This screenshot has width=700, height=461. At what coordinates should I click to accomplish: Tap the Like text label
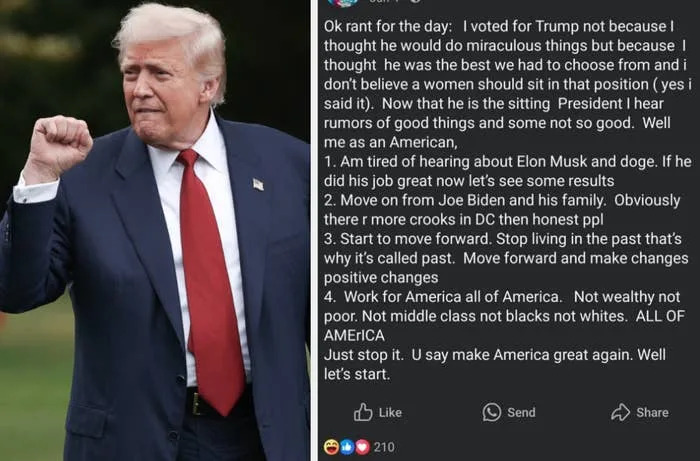390,412
